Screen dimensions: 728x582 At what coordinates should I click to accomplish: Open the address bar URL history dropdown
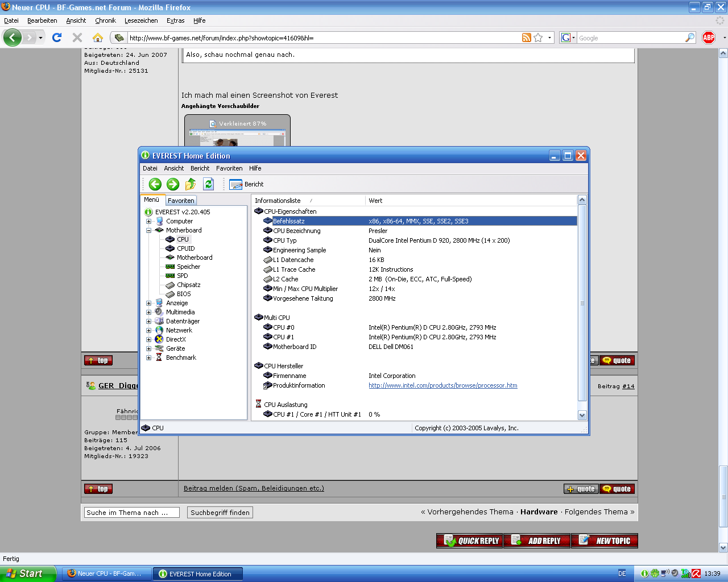pyautogui.click(x=549, y=38)
